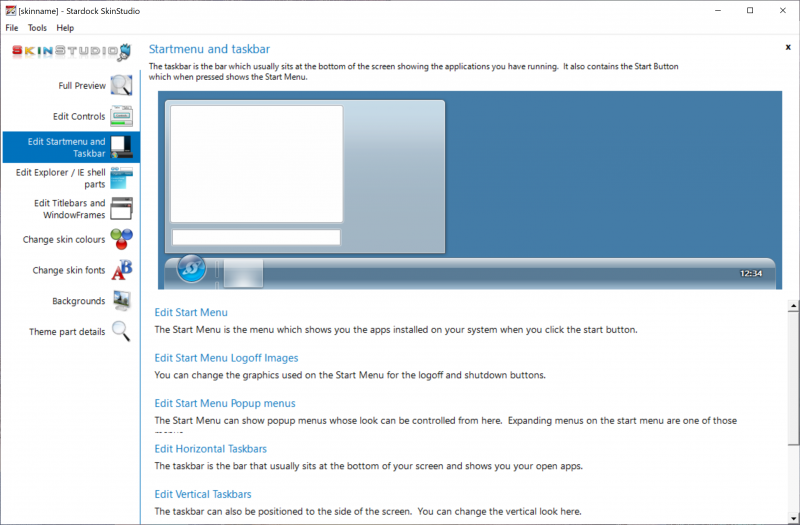Open the Theme part details magnifier icon
800x525 pixels.
coord(121,331)
